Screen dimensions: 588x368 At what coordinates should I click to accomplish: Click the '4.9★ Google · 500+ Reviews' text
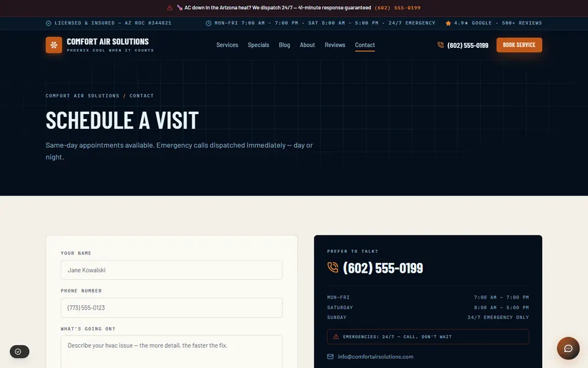point(498,23)
